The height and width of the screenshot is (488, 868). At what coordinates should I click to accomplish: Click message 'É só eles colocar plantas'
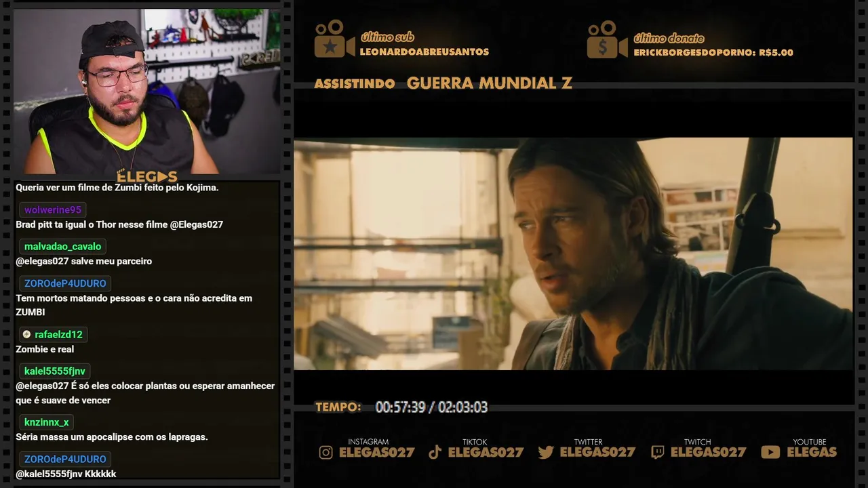click(x=145, y=393)
